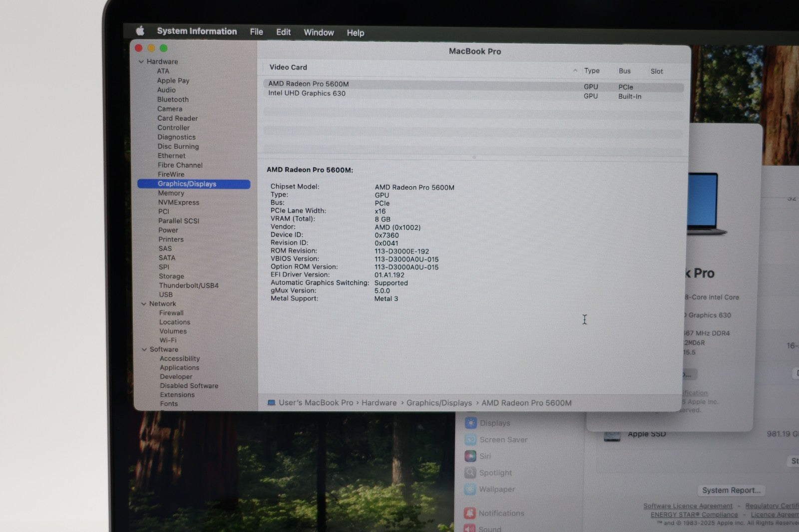Click the sort arrow in Video Card header
Image resolution: width=799 pixels, height=532 pixels.
(x=575, y=70)
